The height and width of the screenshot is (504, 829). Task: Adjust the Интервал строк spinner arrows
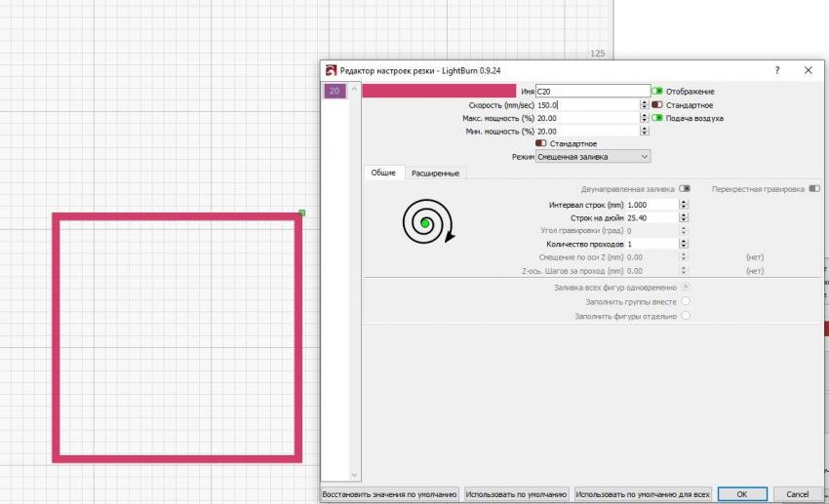[x=683, y=205]
